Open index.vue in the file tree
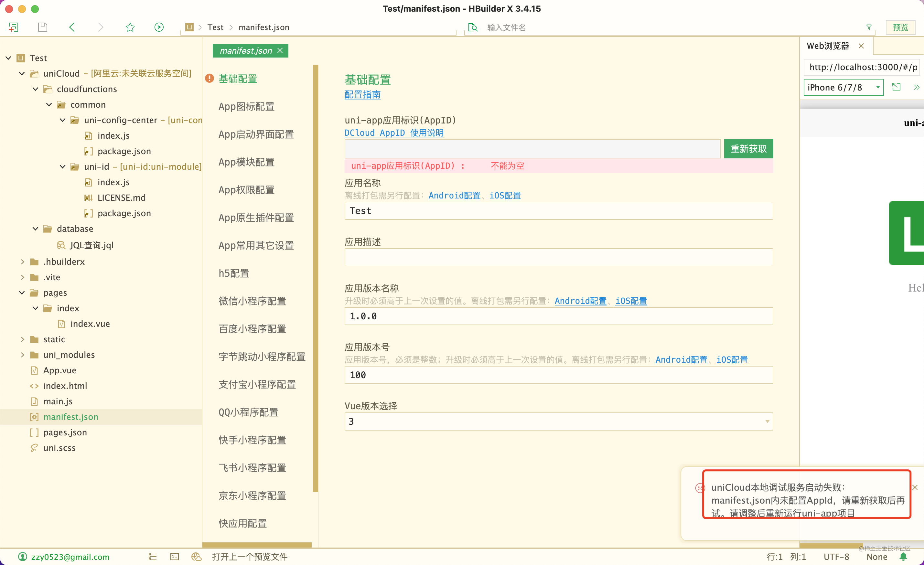The image size is (924, 565). (90, 324)
